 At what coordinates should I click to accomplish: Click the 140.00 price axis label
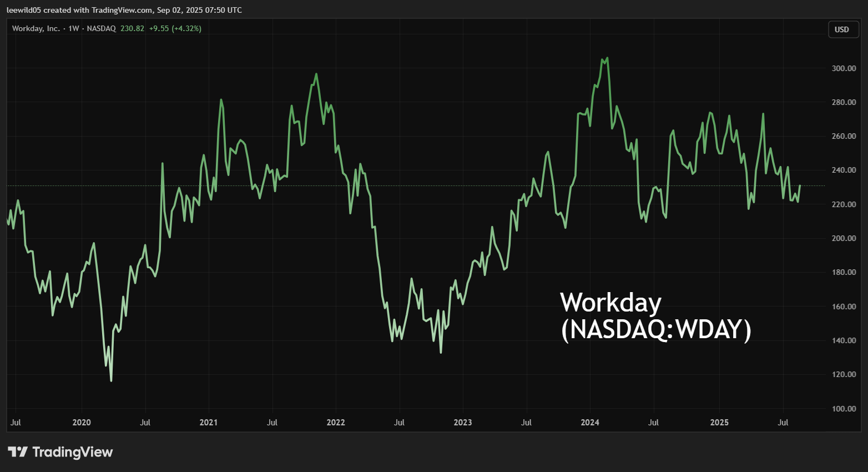[x=844, y=340]
